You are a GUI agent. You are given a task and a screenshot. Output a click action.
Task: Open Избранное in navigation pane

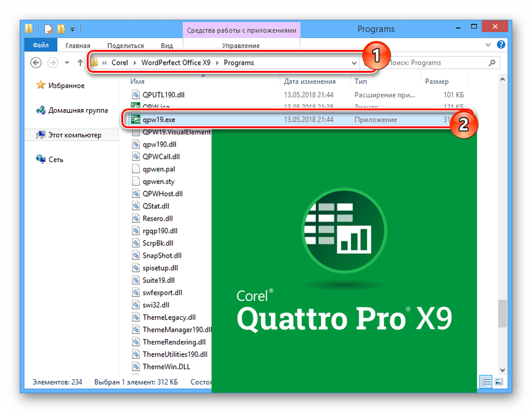66,86
